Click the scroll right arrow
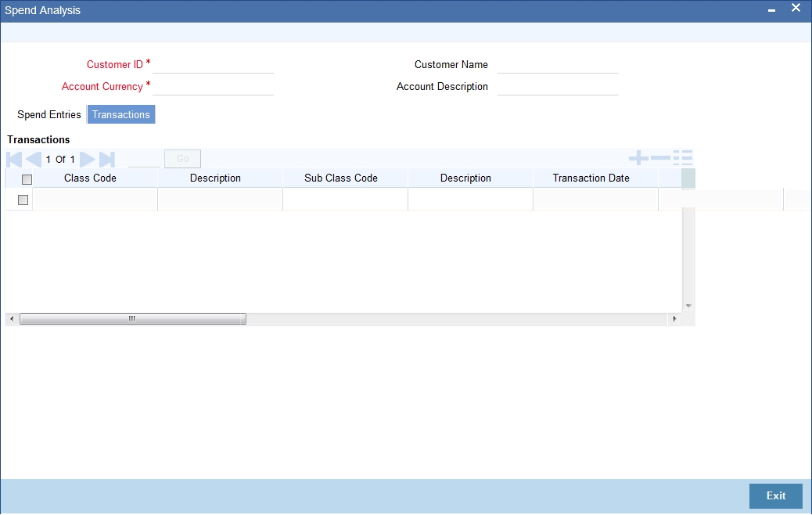This screenshot has width=812, height=515. tap(674, 319)
